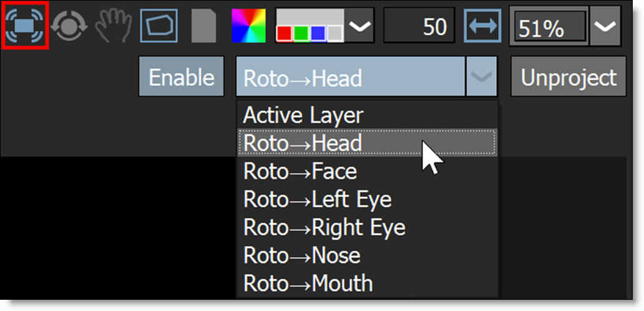Image resolution: width=644 pixels, height=311 pixels.
Task: Toggle the Enable button
Action: pyautogui.click(x=181, y=77)
